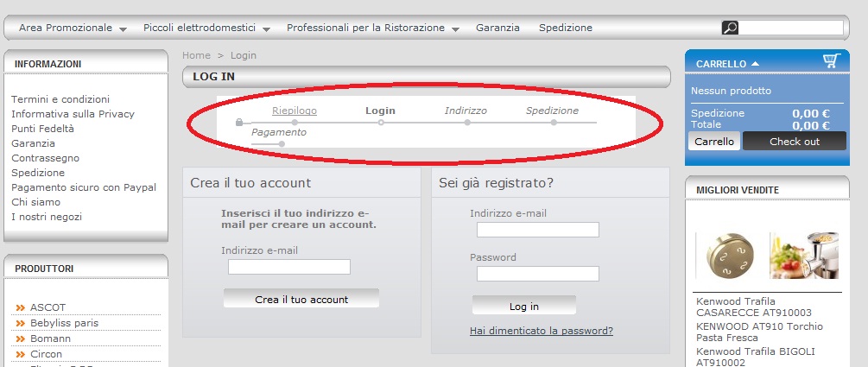This screenshot has height=367, width=868.
Task: Click the shopping cart icon
Action: (x=831, y=60)
